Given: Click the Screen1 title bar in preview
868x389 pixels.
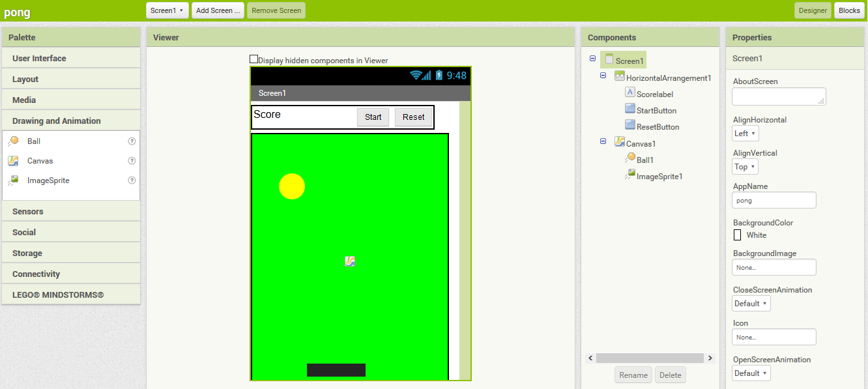Looking at the screenshot, I should [x=360, y=93].
